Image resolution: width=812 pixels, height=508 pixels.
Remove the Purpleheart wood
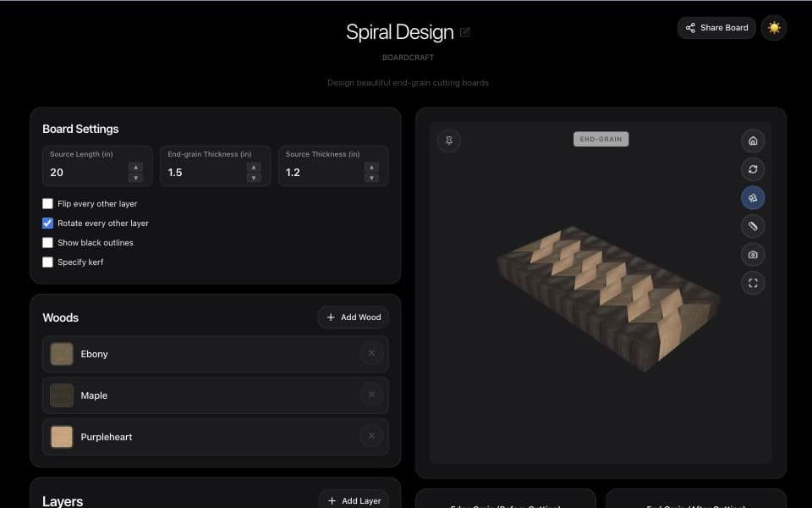coord(371,437)
